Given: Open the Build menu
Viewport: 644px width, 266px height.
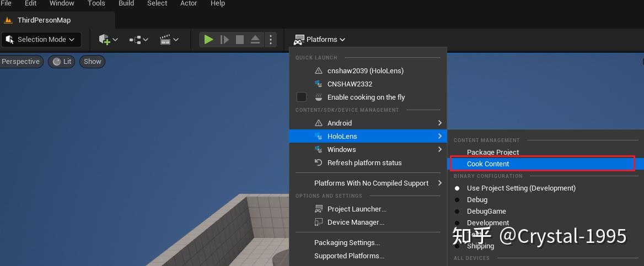Looking at the screenshot, I should 126,3.
